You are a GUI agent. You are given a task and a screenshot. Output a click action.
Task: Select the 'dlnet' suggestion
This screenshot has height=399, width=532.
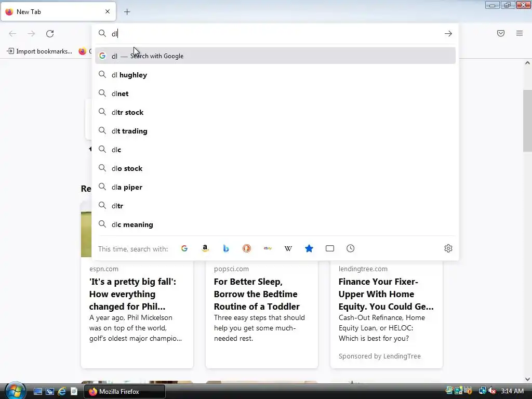coord(275,94)
